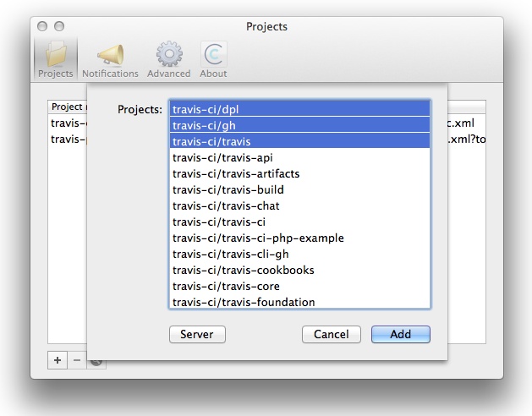Image resolution: width=532 pixels, height=416 pixels.
Task: Select travis-ci/travis-chat row
Action: click(300, 205)
